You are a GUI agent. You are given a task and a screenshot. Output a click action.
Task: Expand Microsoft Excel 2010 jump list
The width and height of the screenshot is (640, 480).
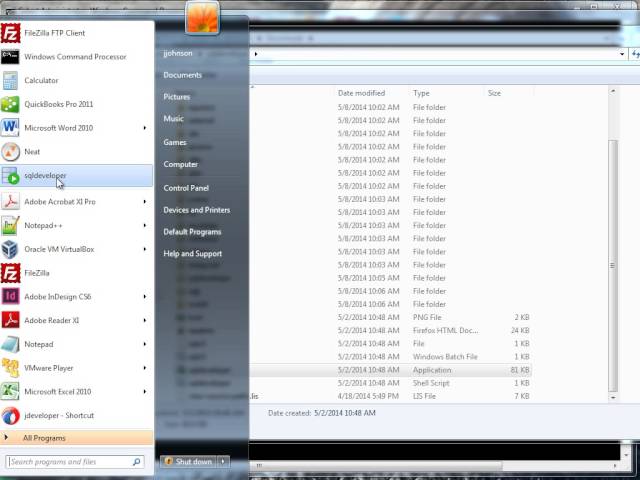[x=144, y=391]
